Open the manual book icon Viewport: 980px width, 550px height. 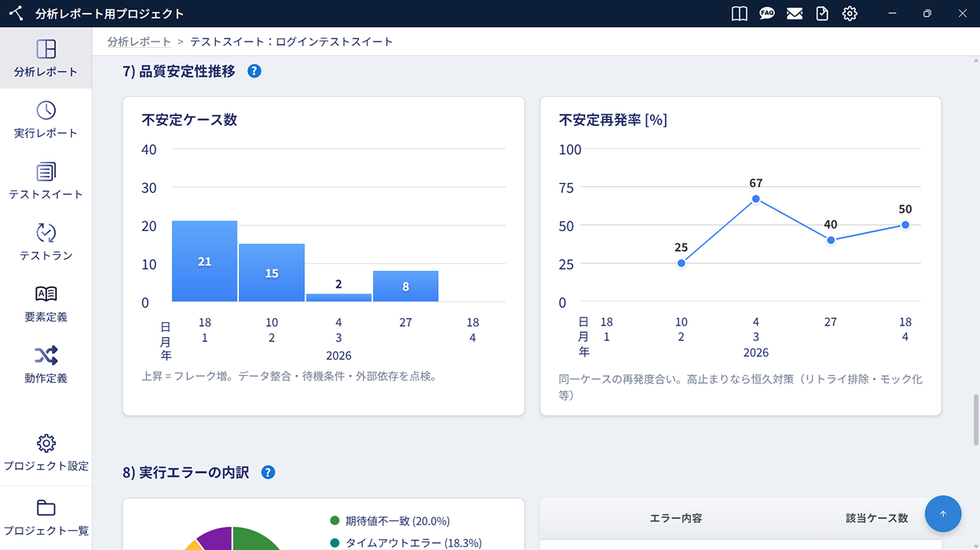tap(739, 14)
